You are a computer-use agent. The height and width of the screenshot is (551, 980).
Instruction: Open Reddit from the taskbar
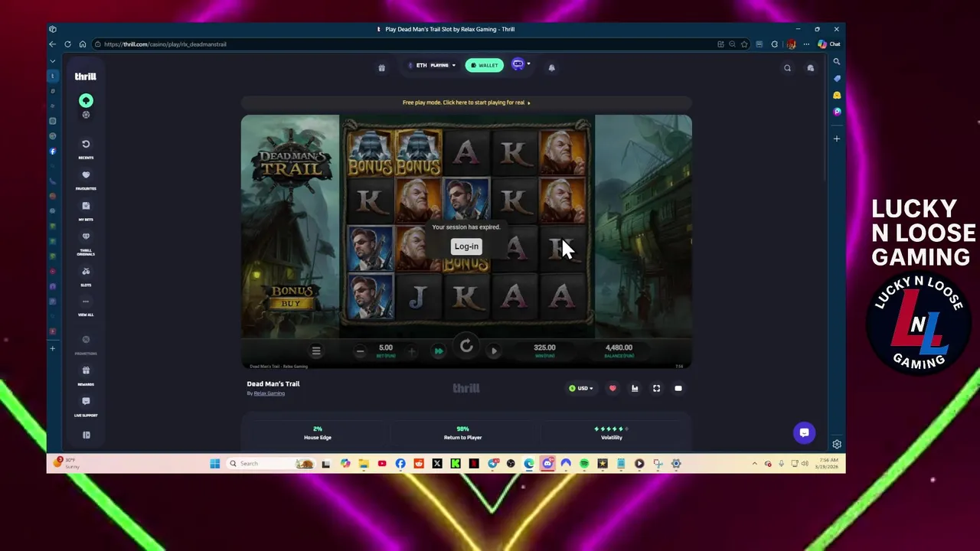pyautogui.click(x=419, y=463)
